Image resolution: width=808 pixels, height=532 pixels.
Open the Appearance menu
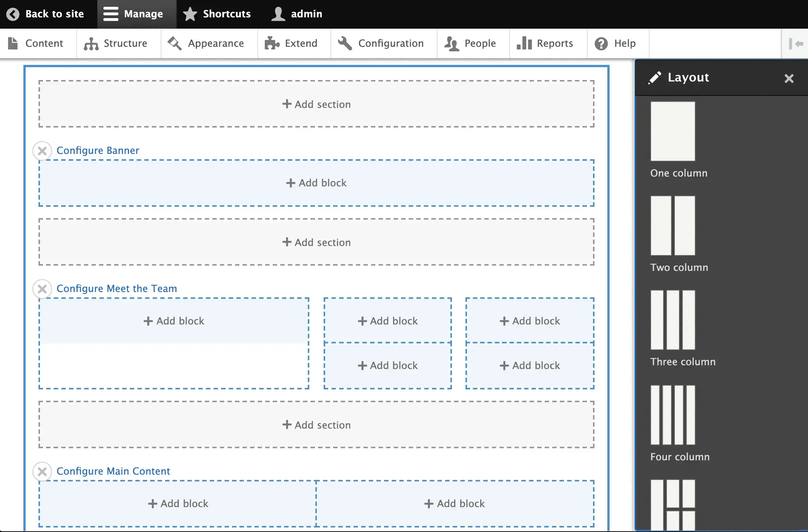(206, 43)
